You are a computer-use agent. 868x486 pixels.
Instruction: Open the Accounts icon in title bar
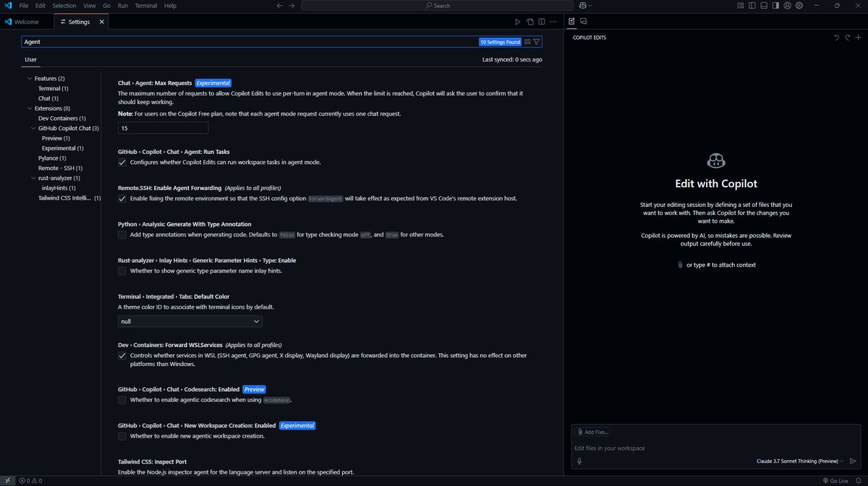[787, 6]
